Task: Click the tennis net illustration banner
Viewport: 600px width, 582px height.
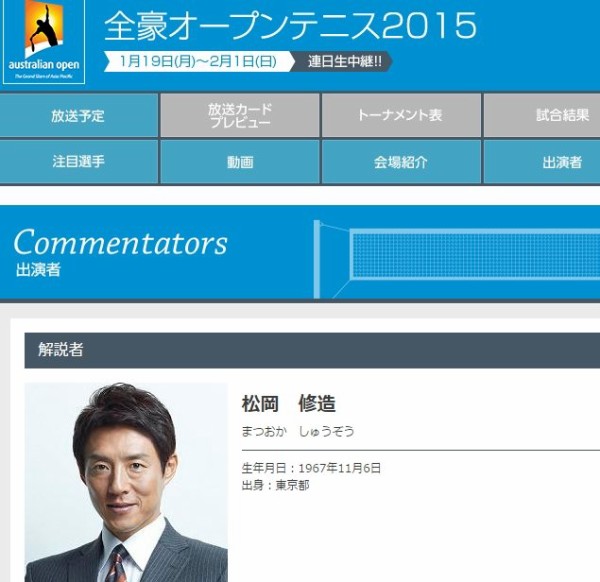Action: (457, 259)
